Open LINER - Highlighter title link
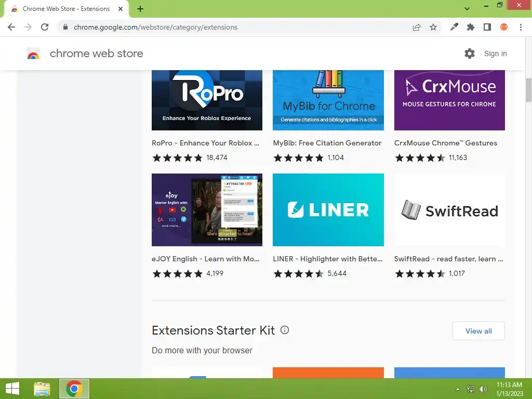Screen dimensions: 532x399 click(327, 259)
